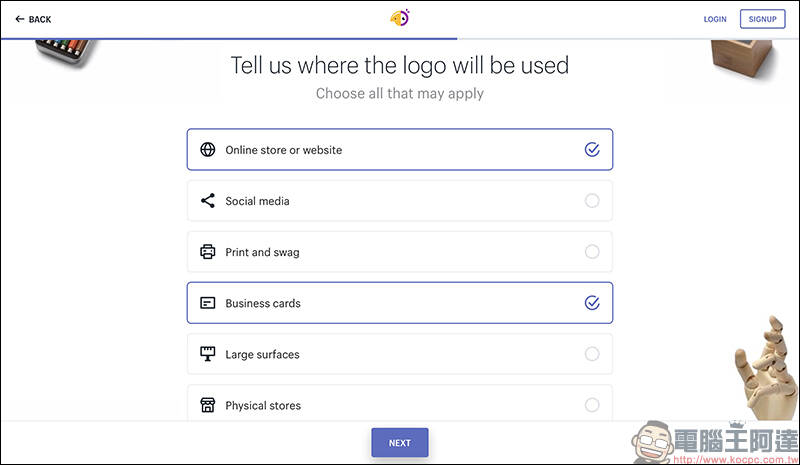
Task: Click the card icon beside Business cards
Action: tap(208, 303)
